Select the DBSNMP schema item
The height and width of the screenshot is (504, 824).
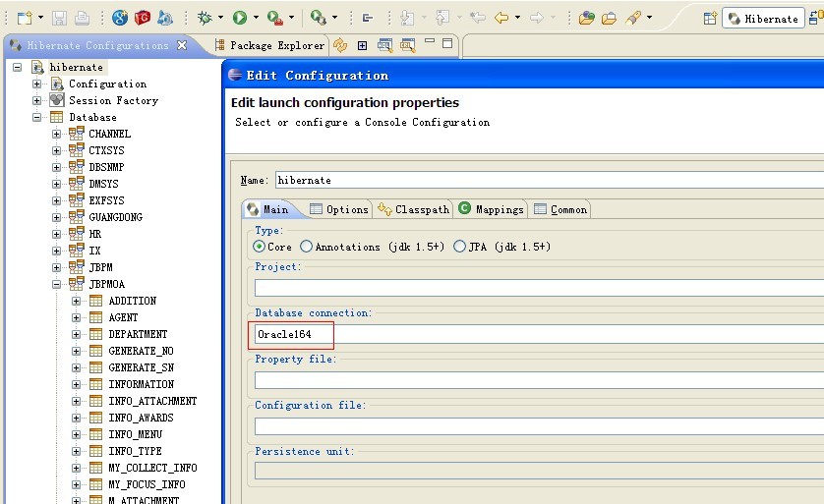(x=106, y=167)
